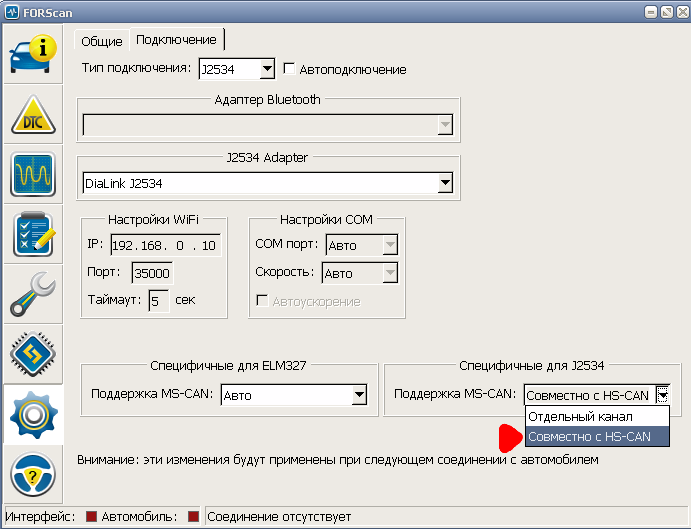This screenshot has width=691, height=529.
Task: Open the gear settings section icon
Action: tap(33, 415)
